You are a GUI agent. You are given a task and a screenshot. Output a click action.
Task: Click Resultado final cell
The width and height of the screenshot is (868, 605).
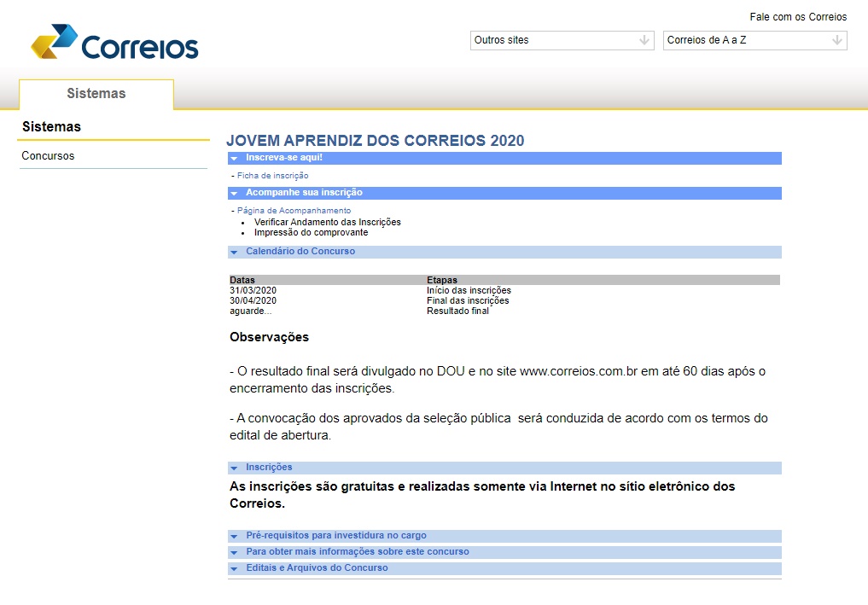[x=457, y=311]
